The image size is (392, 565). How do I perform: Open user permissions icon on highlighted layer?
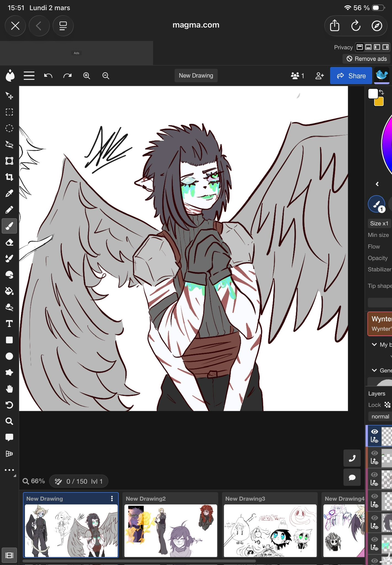pos(374,440)
